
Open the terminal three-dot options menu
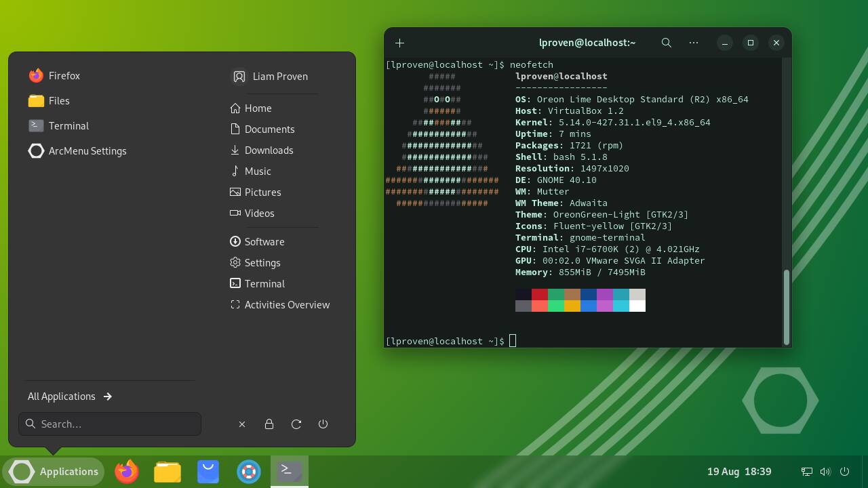coord(693,43)
